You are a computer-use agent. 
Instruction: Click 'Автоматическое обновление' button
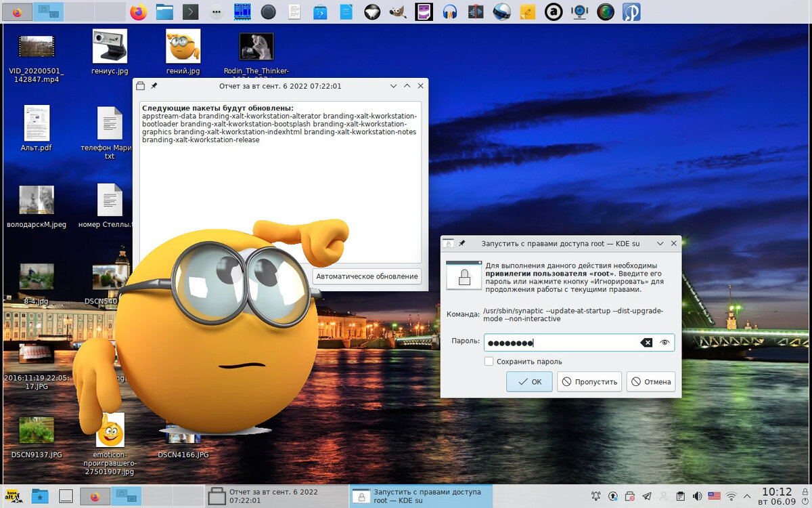click(367, 276)
